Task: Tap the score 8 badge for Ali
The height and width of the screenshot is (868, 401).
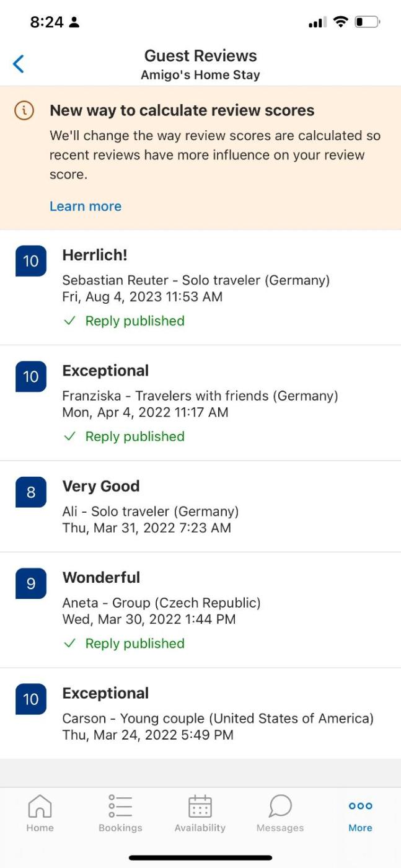Action: (31, 492)
